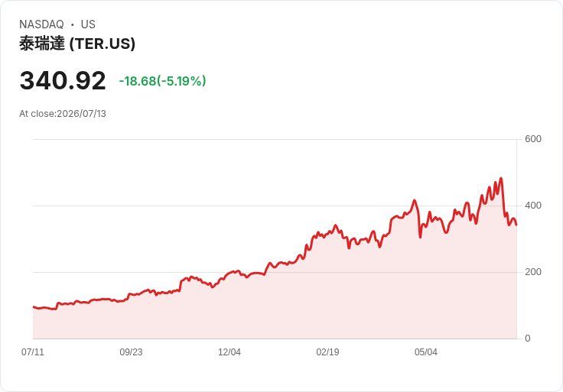Click the stock name 泰瑞達 (TER.US)
This screenshot has height=392, width=563.
(77, 44)
